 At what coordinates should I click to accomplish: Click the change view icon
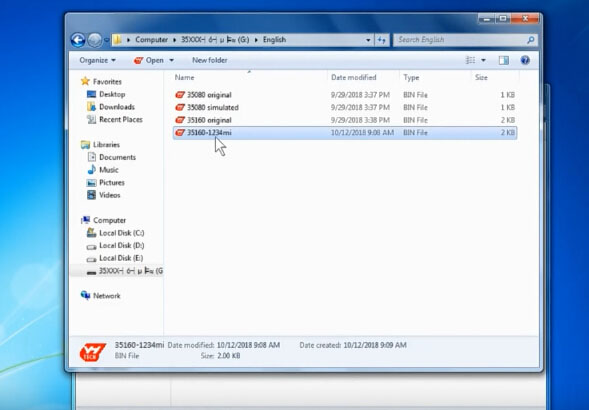(x=470, y=60)
